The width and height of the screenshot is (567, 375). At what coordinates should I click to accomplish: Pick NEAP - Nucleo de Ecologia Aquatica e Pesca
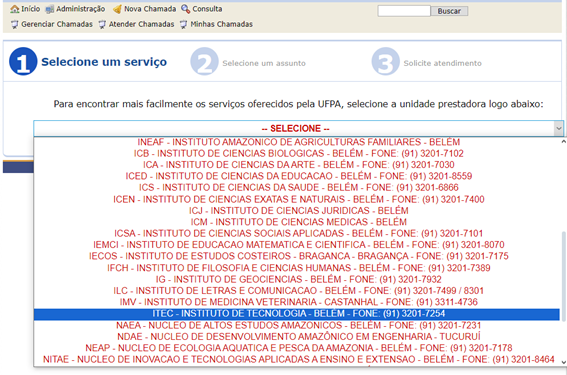click(x=297, y=348)
